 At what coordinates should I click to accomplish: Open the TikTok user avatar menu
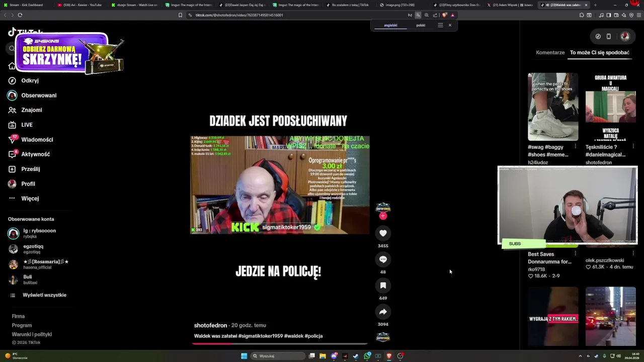click(x=625, y=36)
